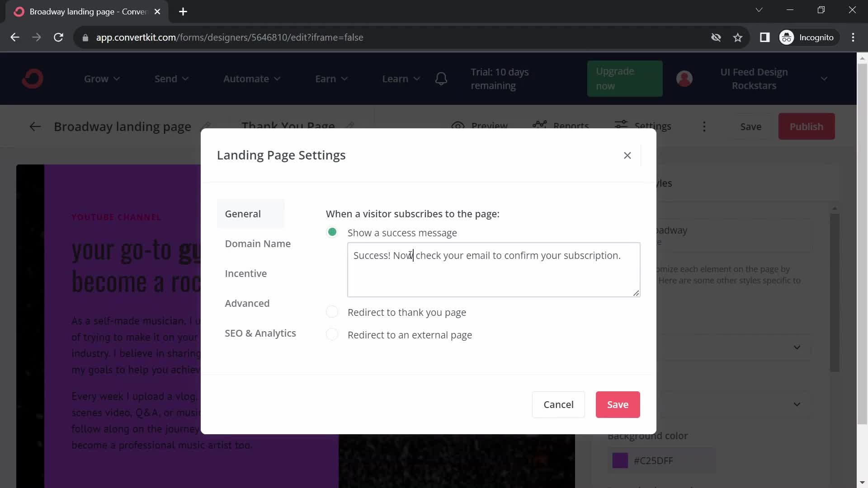Open the Chrome menu with three dots

(853, 38)
